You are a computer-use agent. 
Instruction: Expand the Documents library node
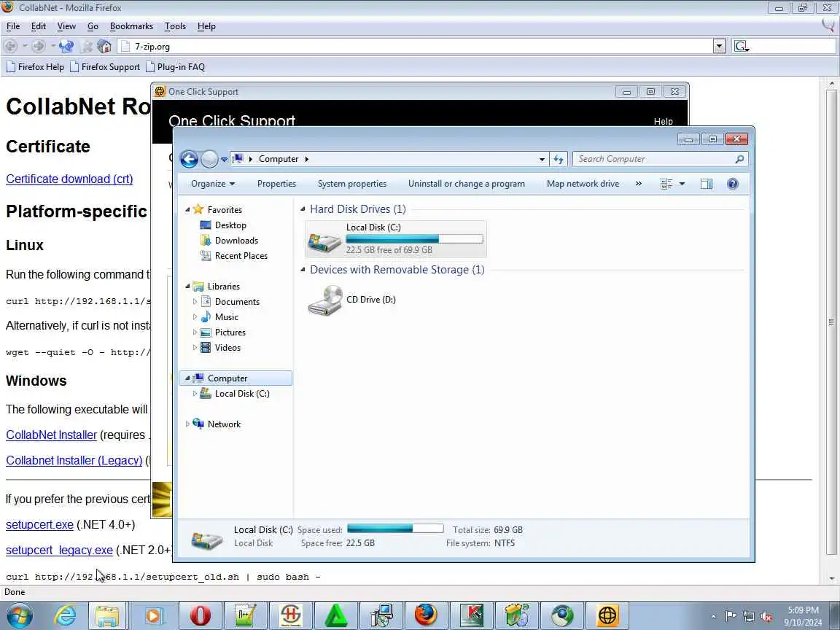pos(195,302)
